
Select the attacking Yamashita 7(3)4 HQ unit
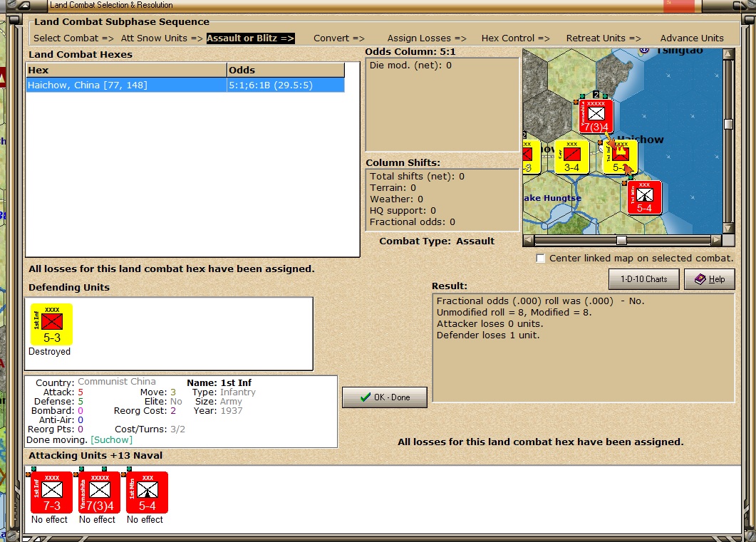pyautogui.click(x=99, y=492)
